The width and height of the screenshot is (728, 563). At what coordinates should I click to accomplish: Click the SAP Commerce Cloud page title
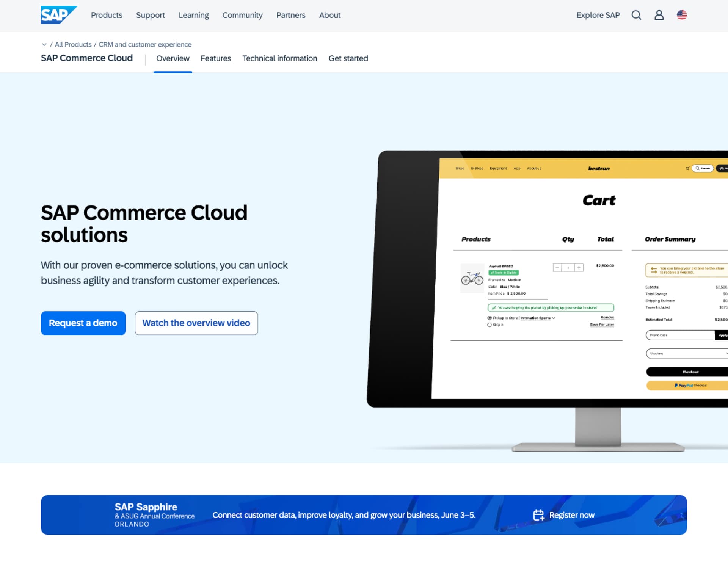click(x=87, y=58)
